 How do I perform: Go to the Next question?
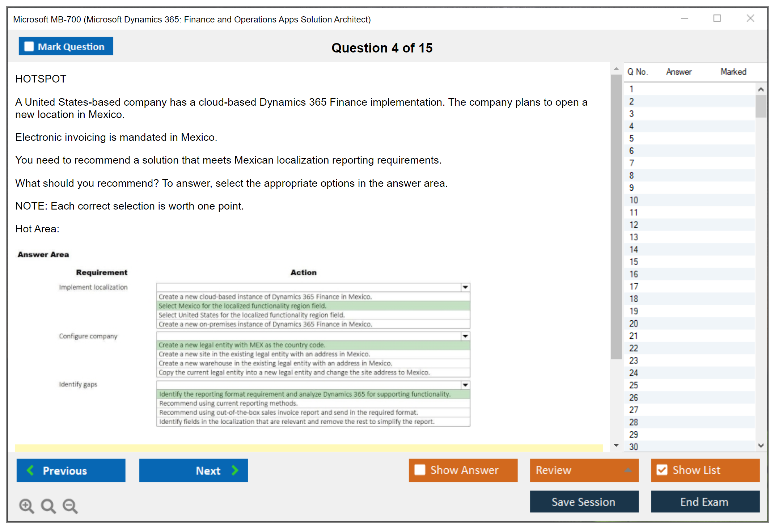point(194,470)
